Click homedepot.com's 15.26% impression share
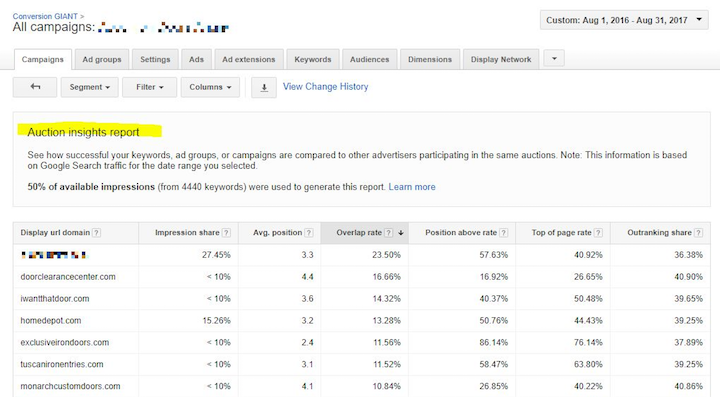 [x=216, y=321]
